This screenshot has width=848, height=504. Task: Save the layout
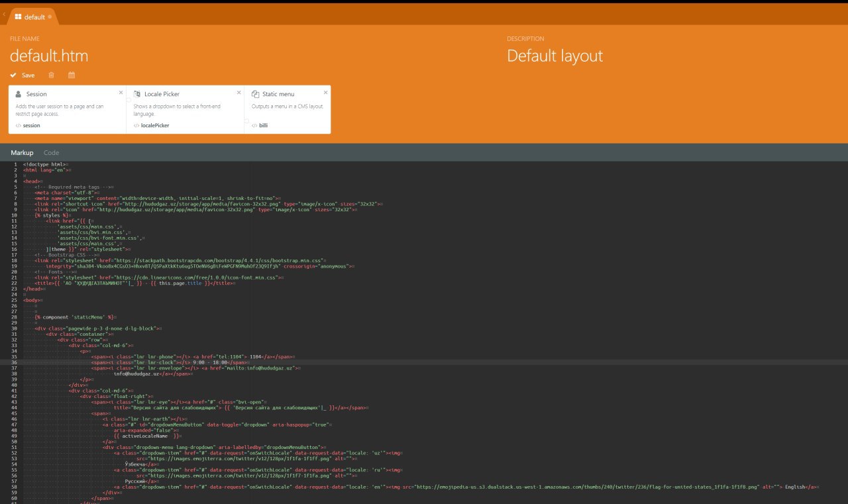pyautogui.click(x=23, y=76)
